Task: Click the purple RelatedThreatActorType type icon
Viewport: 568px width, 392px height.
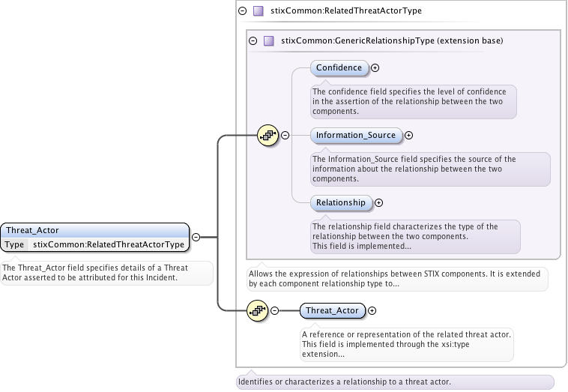Action: [258, 11]
